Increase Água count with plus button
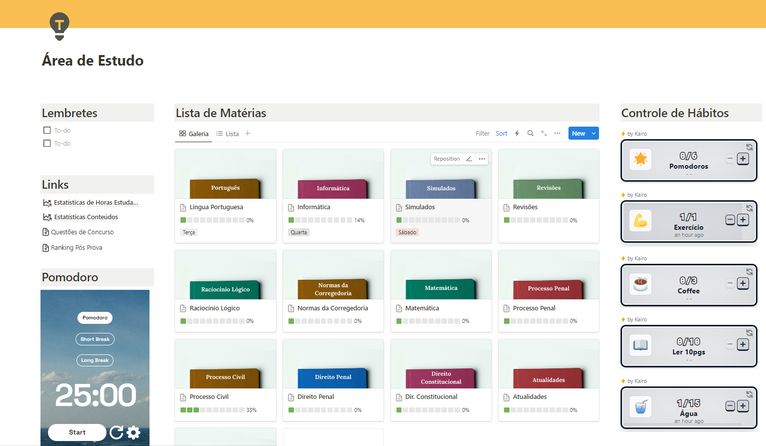Viewport: 766px width, 446px height. coord(743,406)
